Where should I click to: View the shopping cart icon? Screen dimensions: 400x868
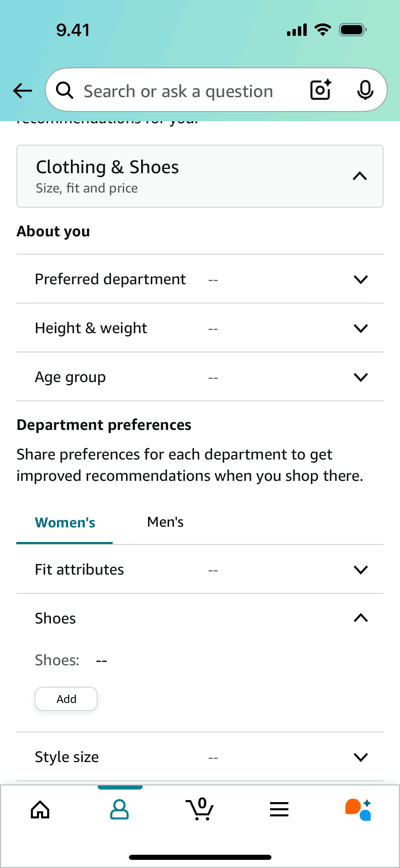[200, 810]
